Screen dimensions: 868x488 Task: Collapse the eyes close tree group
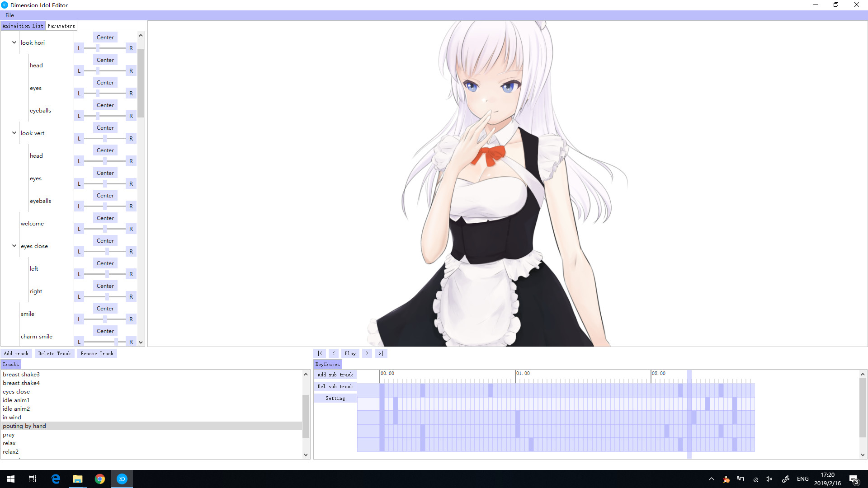[x=14, y=246]
